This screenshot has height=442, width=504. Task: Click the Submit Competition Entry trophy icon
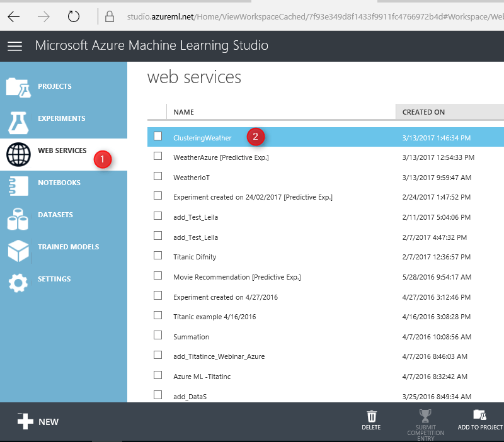click(425, 416)
